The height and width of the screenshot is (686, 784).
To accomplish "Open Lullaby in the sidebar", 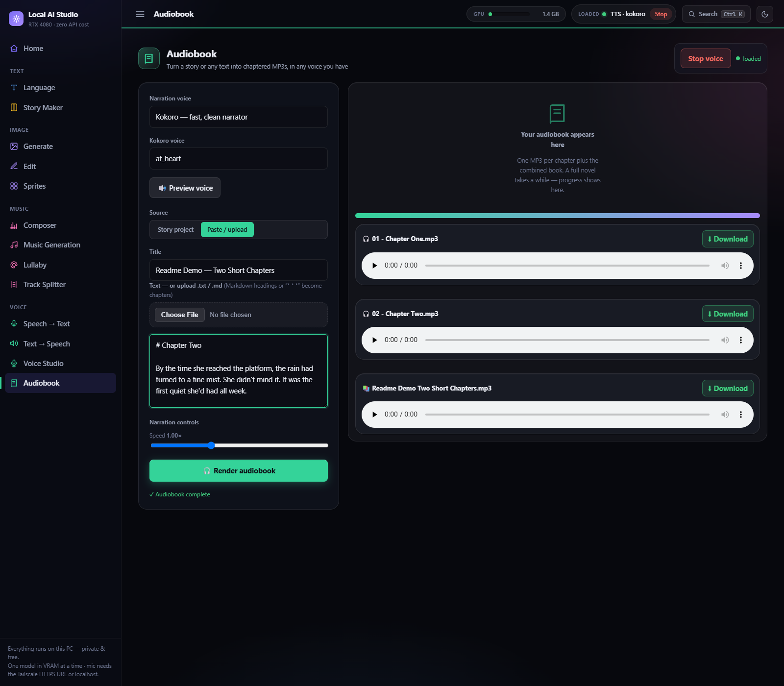I will point(60,265).
